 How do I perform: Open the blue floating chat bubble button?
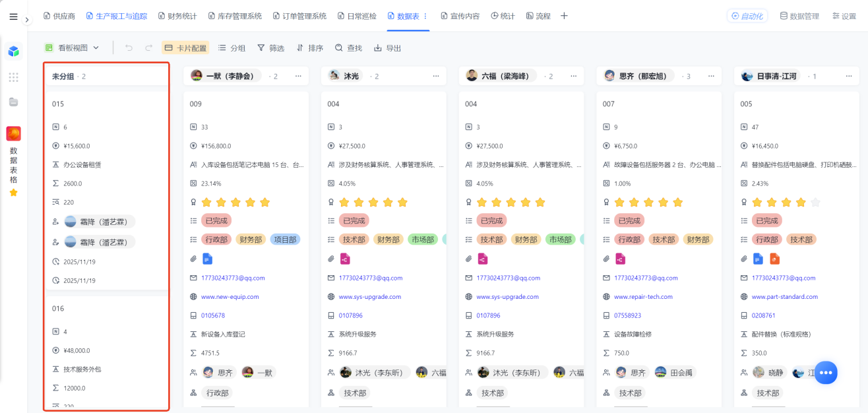[826, 373]
